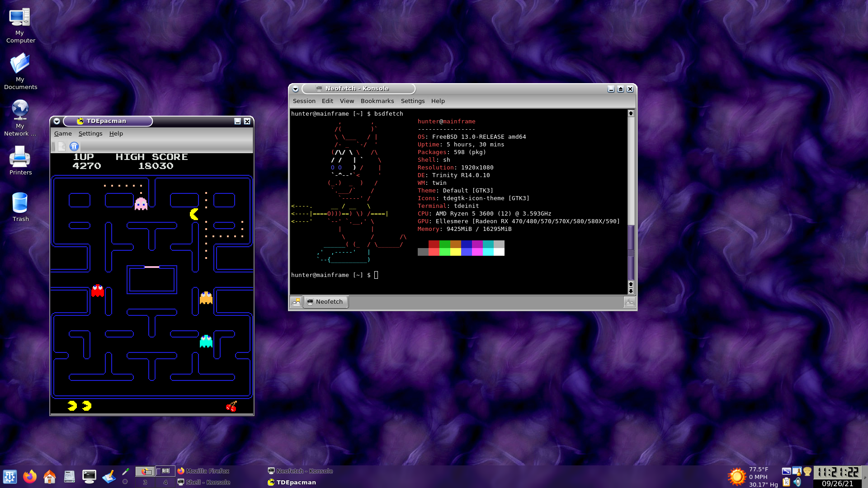This screenshot has height=488, width=868.
Task: Open Konsole Session menu
Action: 304,101
